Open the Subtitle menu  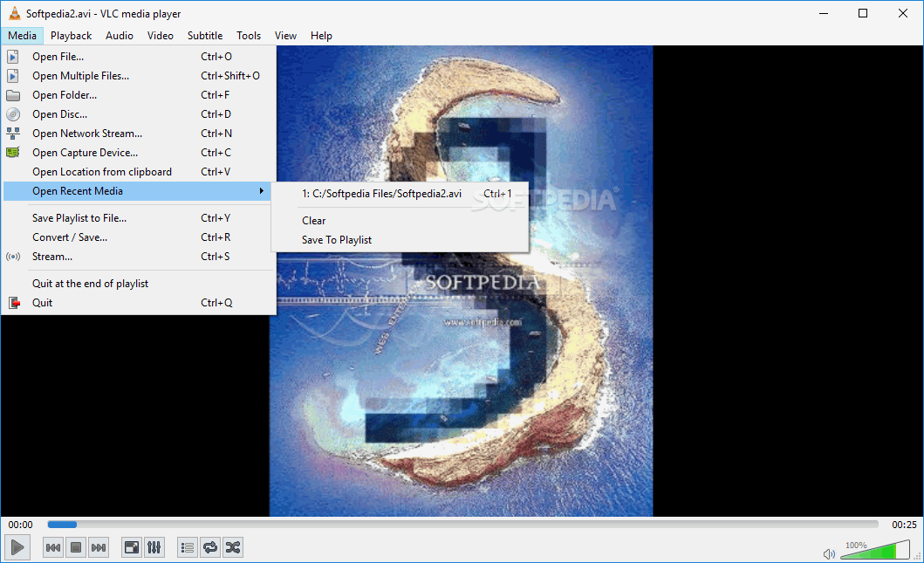click(205, 36)
